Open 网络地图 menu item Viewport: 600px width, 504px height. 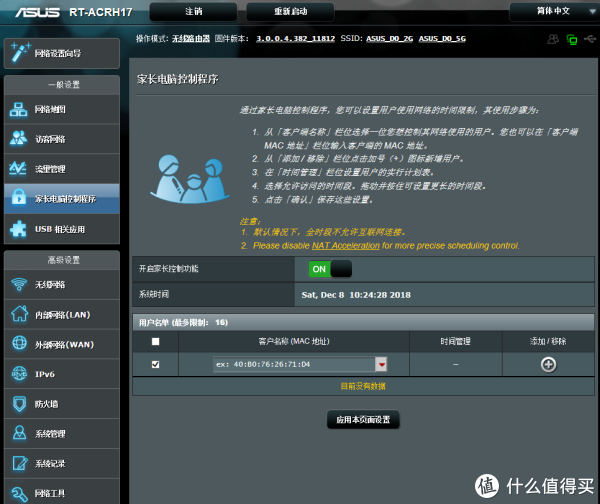(62, 109)
